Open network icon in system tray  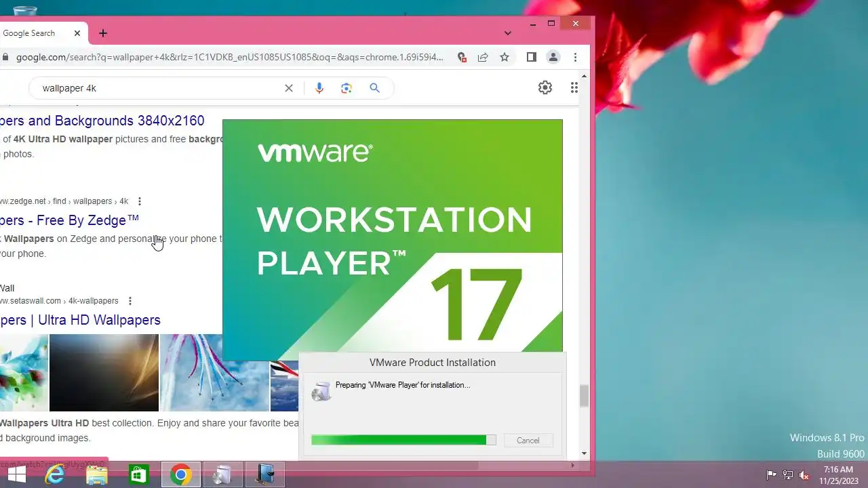(788, 475)
